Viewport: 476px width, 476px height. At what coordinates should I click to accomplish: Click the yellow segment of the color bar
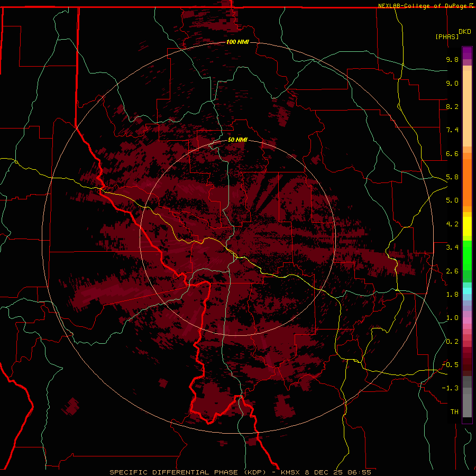[x=467, y=226]
